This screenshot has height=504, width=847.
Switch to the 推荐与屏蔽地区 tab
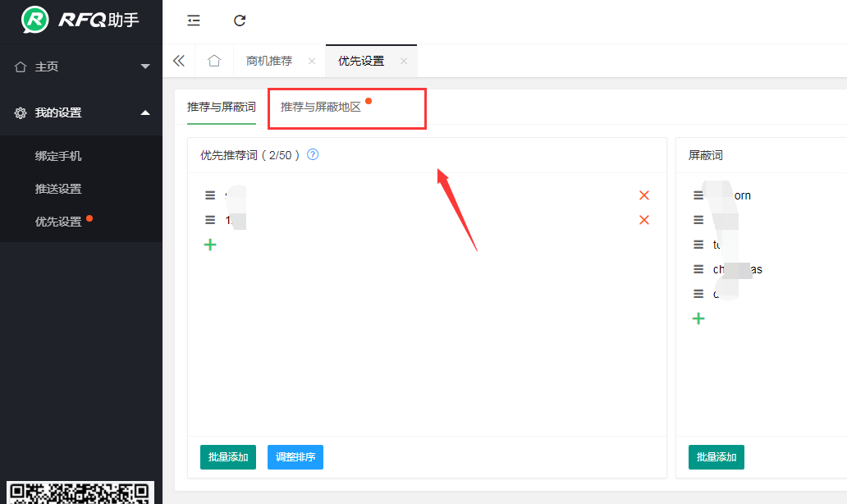pyautogui.click(x=321, y=108)
